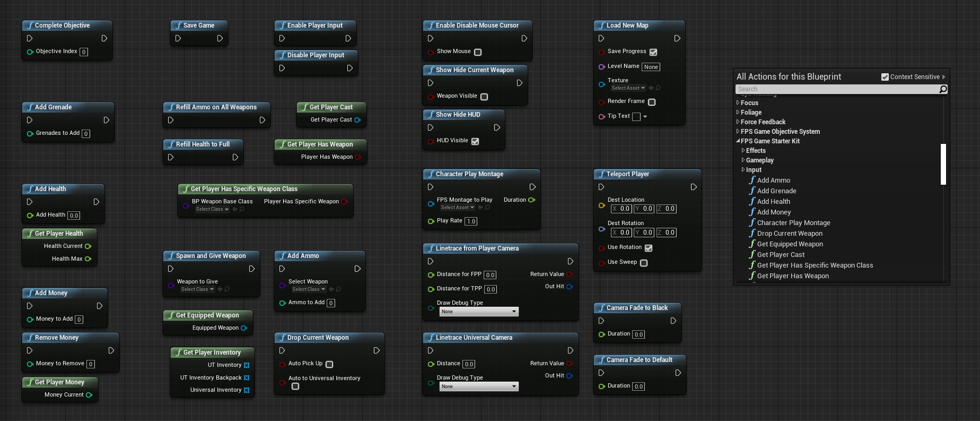
Task: Open Draw Debug Type dropdown in Linetrace from Player Camera
Action: (x=478, y=312)
